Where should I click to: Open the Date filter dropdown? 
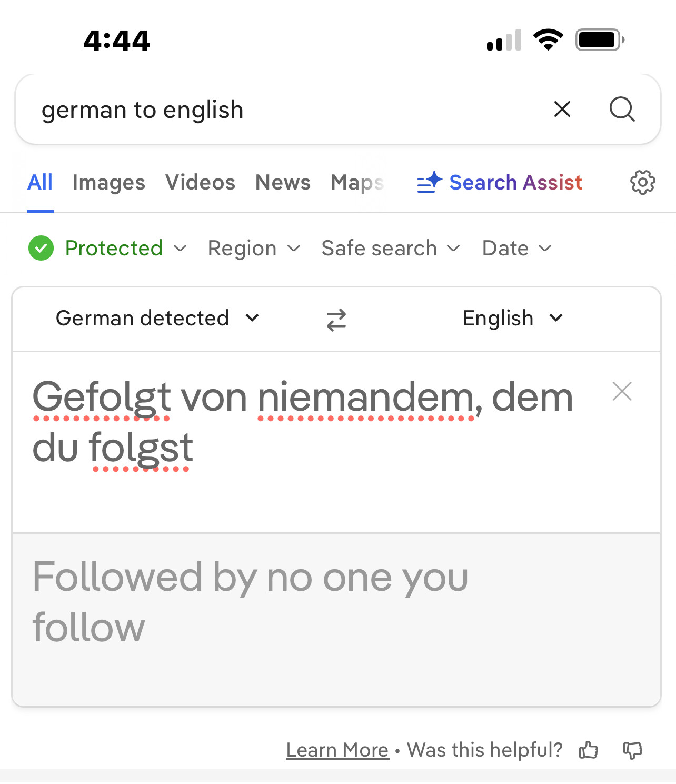[x=516, y=249]
